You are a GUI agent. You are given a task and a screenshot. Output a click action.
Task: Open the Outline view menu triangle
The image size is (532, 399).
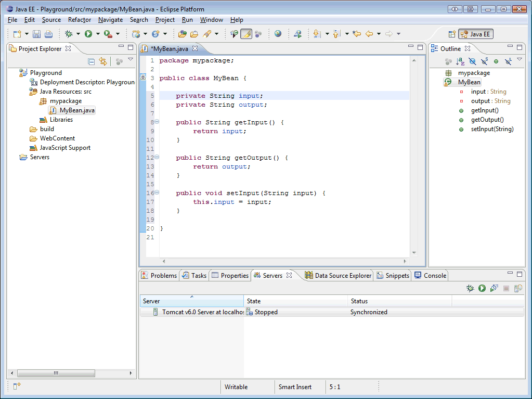pos(520,60)
